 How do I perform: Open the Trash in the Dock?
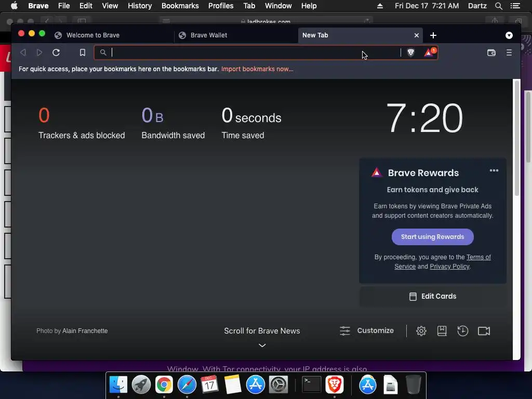(413, 385)
